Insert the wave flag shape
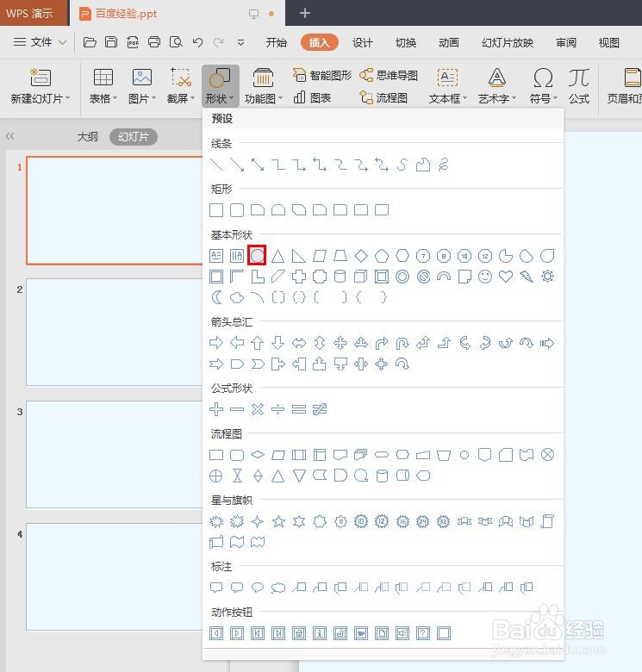 coord(237,542)
